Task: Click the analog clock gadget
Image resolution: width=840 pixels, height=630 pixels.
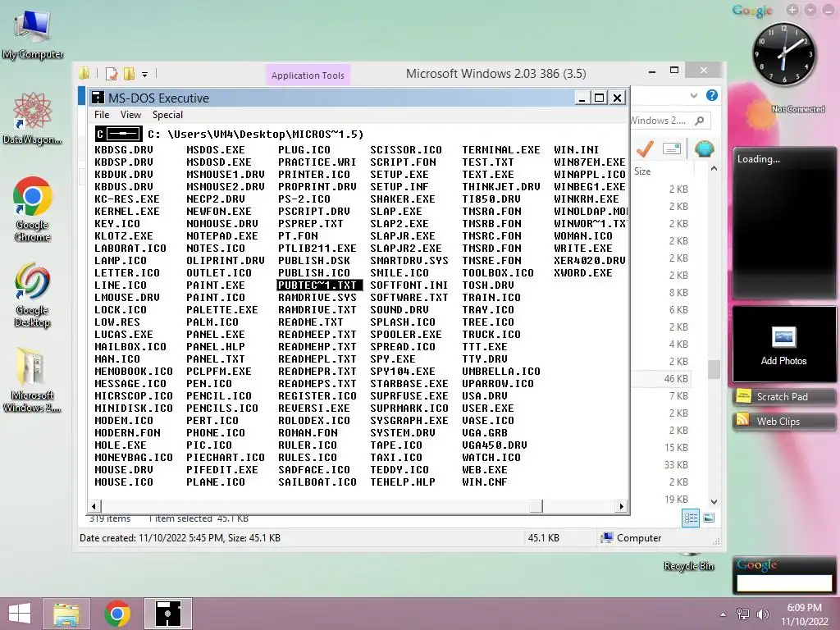Action: 783,53
